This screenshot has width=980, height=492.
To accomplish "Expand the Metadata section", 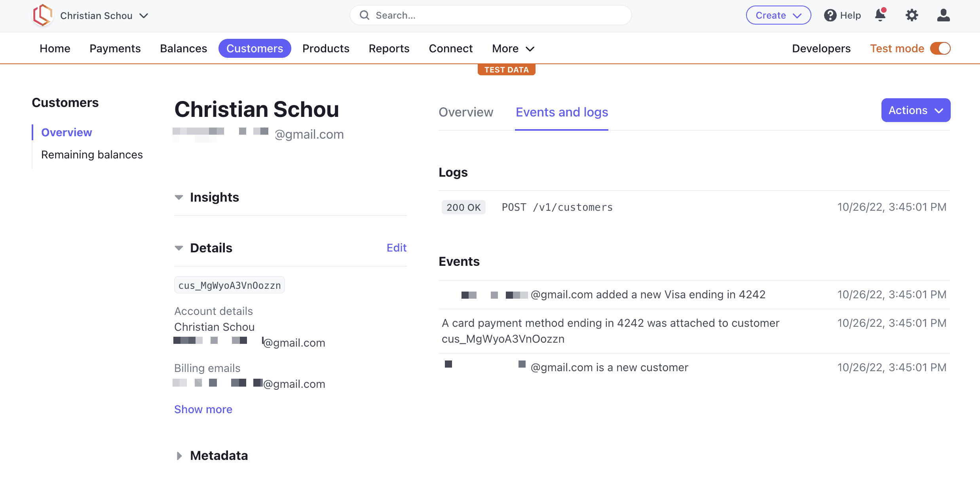I will [x=179, y=456].
